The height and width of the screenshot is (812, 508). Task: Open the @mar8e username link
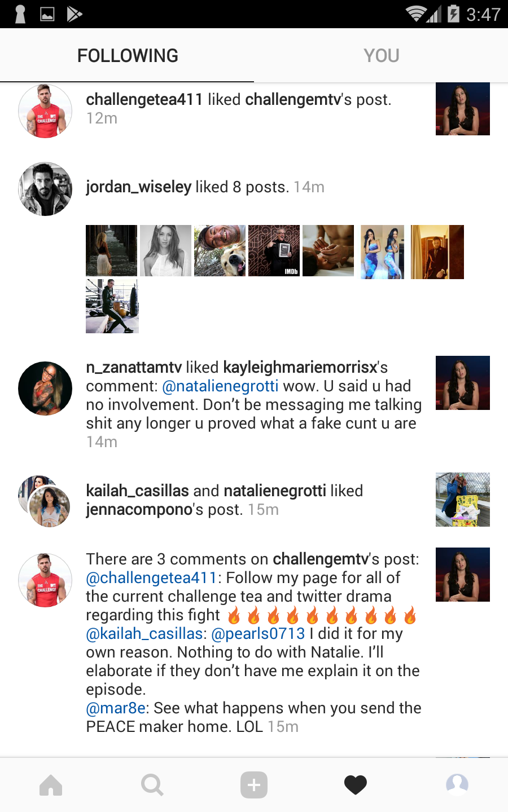pyautogui.click(x=116, y=708)
